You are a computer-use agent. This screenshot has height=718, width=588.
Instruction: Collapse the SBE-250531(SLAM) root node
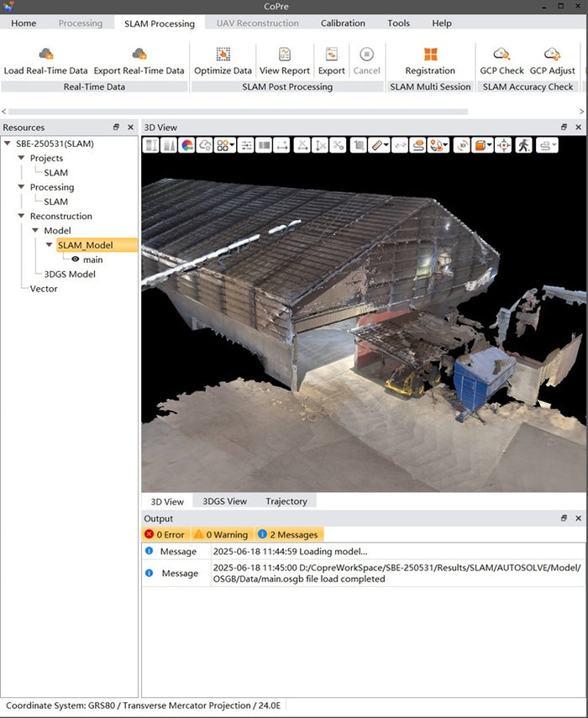[x=8, y=144]
